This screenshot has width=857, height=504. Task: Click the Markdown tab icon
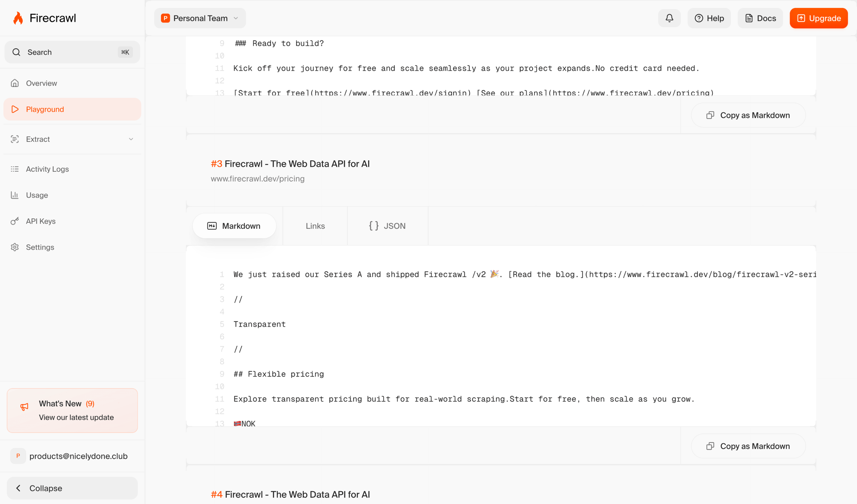tap(212, 226)
